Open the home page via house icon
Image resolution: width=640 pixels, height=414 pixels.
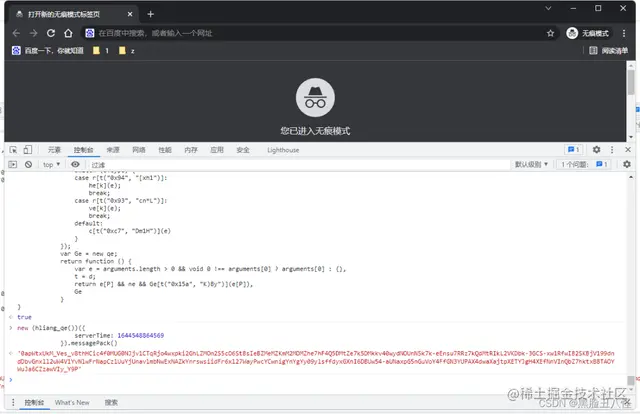pyautogui.click(x=68, y=33)
